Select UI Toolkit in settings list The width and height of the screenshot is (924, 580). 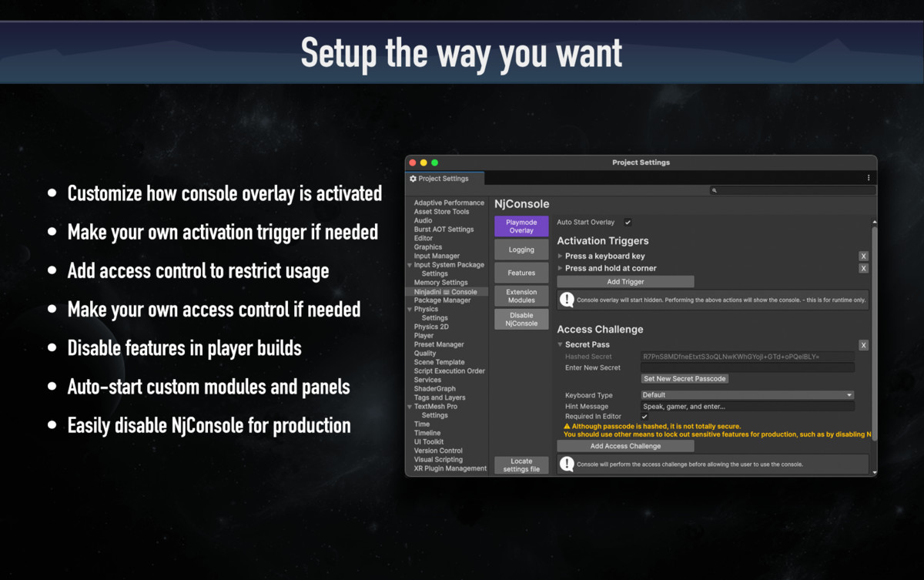pyautogui.click(x=429, y=442)
